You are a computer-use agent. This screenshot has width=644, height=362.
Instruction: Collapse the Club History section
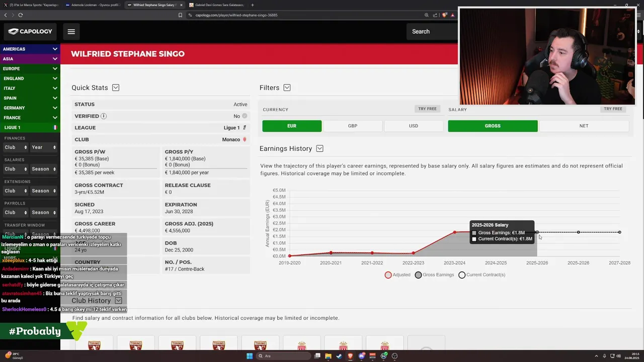pos(118,301)
